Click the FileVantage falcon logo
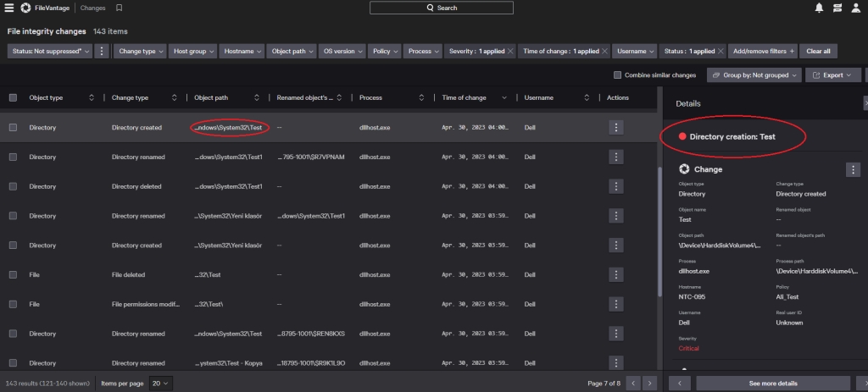The height and width of the screenshot is (392, 868). [25, 8]
